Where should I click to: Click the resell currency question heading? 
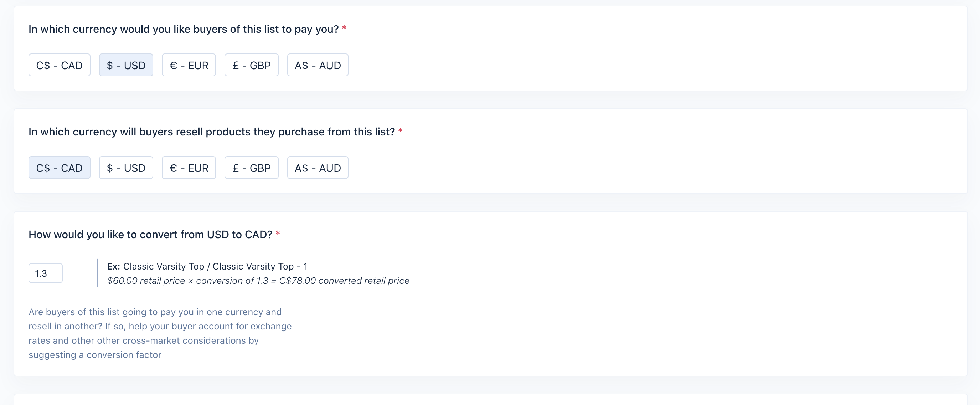(x=212, y=132)
